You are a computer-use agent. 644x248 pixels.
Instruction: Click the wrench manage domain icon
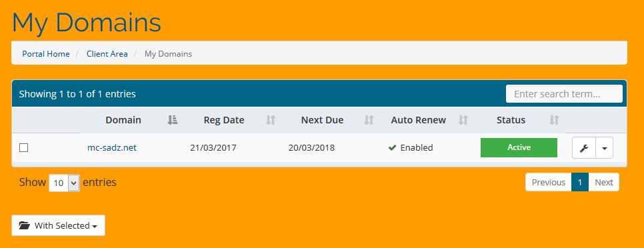(x=584, y=148)
